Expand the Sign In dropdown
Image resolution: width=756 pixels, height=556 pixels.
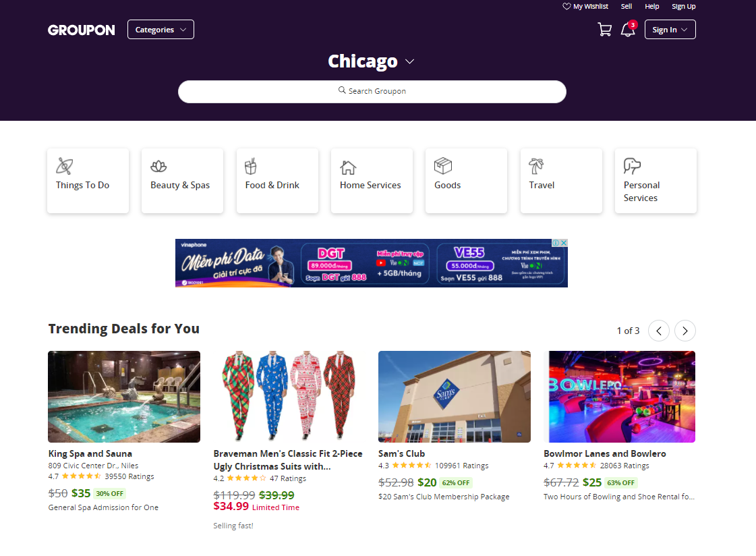click(670, 30)
